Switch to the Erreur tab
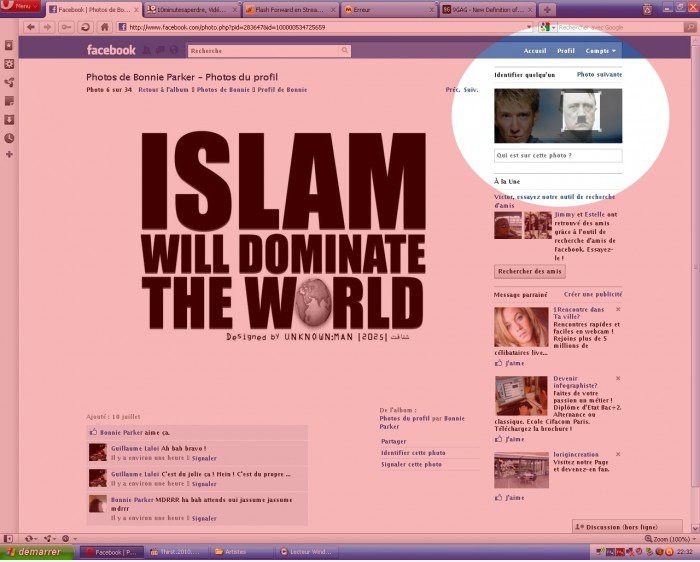The width and height of the screenshot is (700, 562). [x=389, y=9]
